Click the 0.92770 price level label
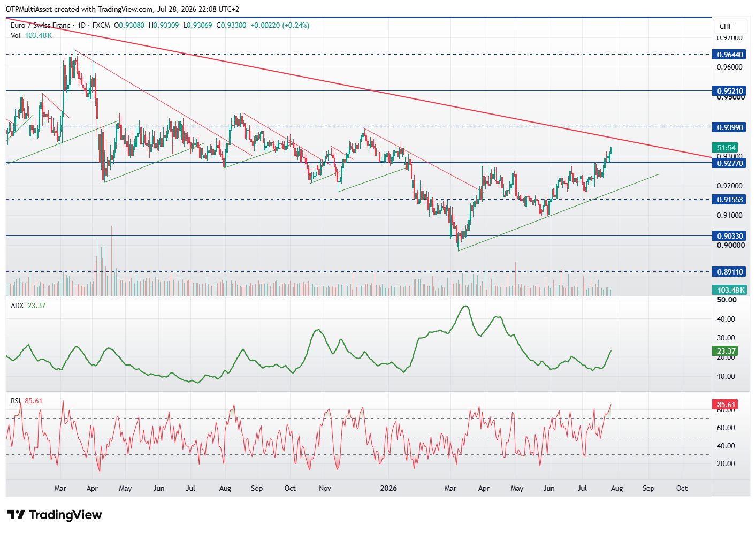 click(730, 163)
